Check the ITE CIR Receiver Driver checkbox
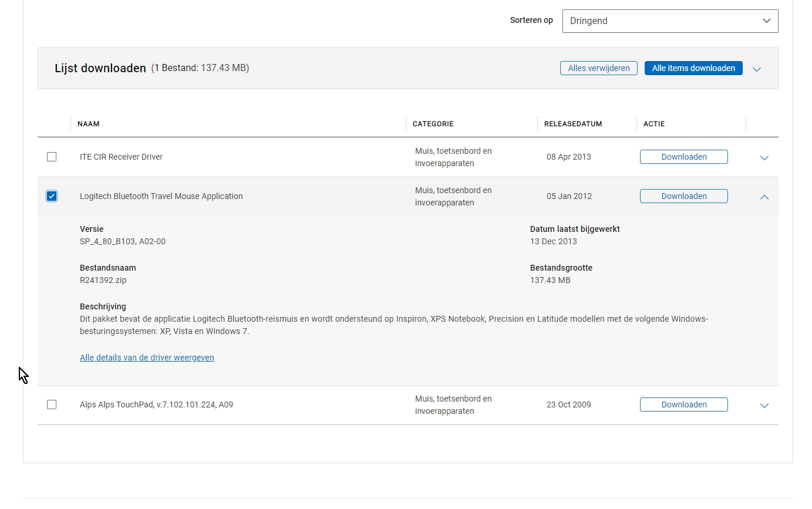 [52, 157]
